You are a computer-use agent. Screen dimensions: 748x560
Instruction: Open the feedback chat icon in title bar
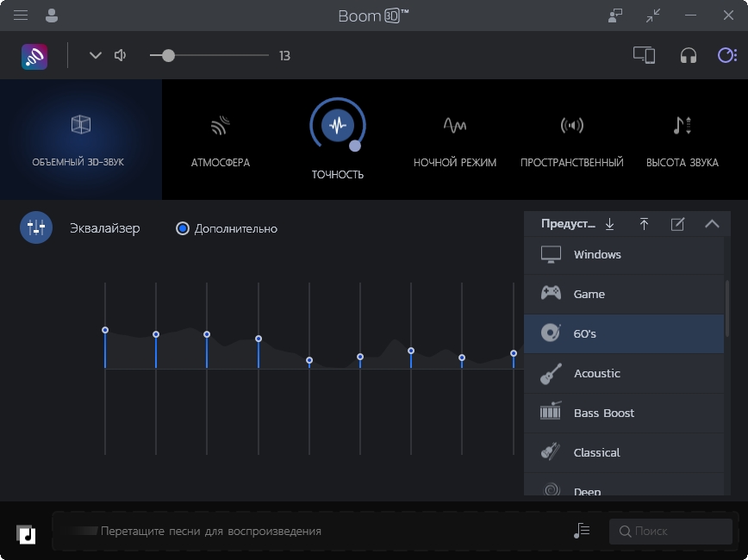(615, 16)
